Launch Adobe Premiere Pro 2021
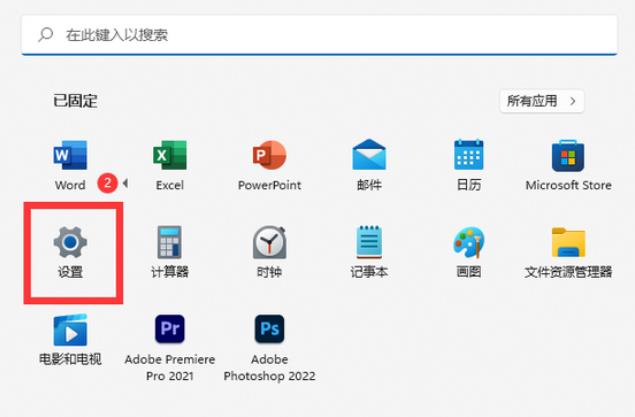 [170, 347]
